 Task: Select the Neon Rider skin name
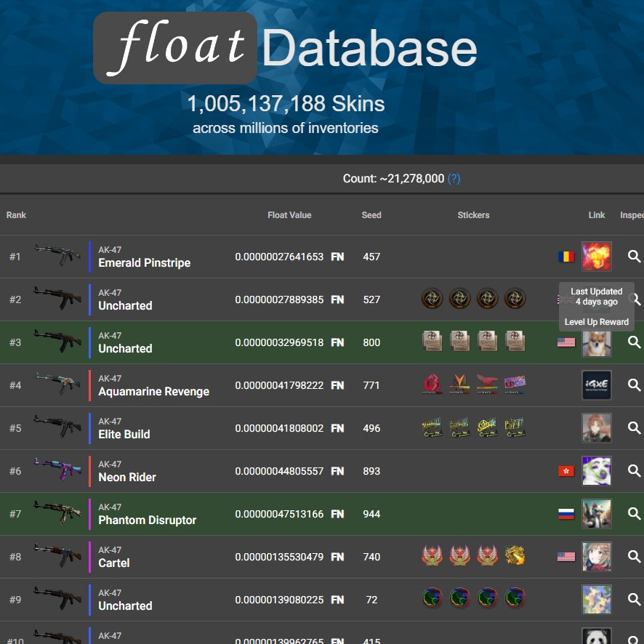[x=127, y=478]
